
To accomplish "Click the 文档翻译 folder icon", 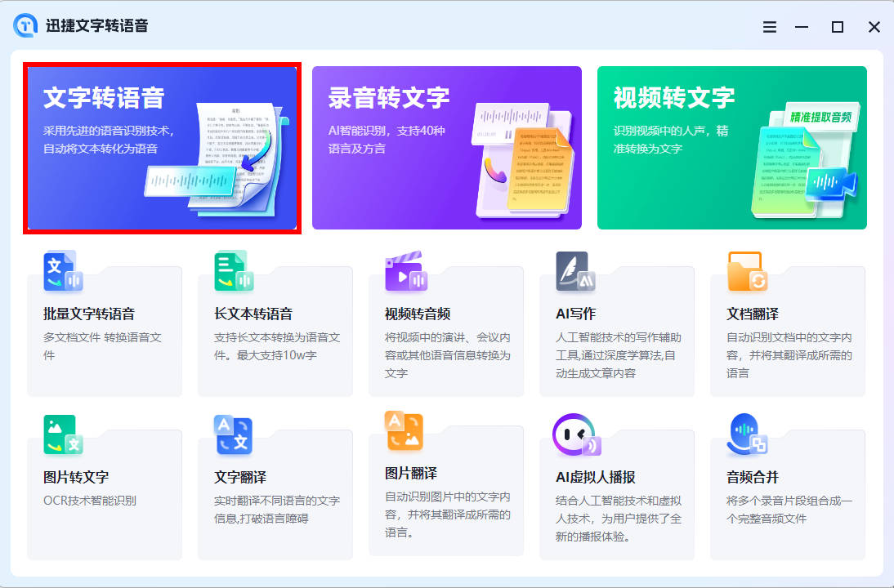I will tap(748, 272).
